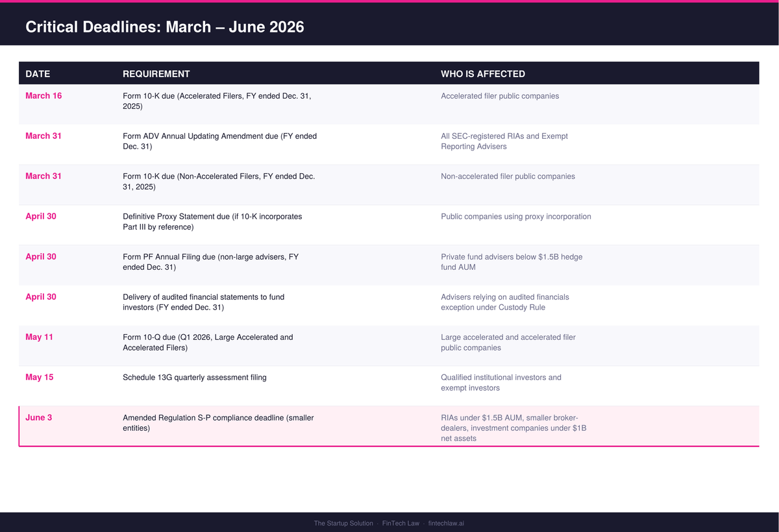Select the Custody Rule exception description
779x532 pixels.
(505, 302)
